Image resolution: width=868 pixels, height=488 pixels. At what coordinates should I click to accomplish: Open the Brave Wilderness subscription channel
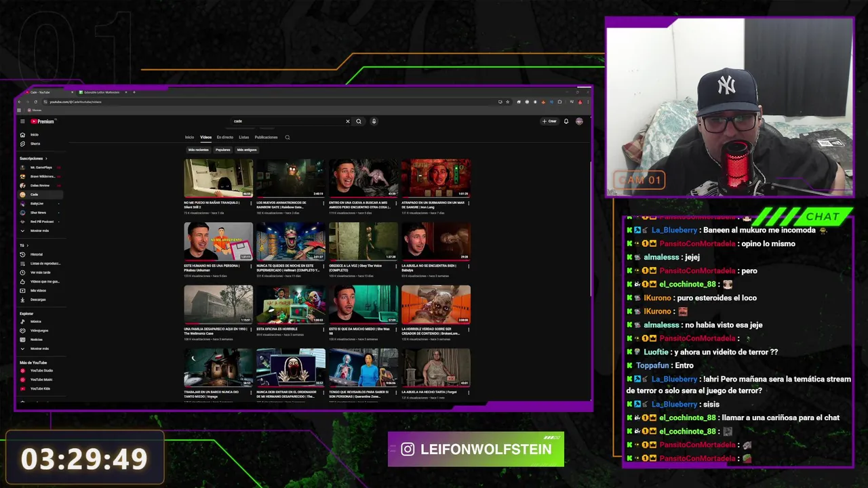[41, 176]
